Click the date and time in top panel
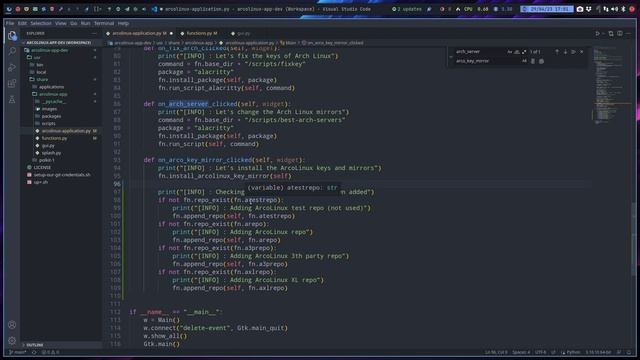640x360 pixels. point(547,9)
